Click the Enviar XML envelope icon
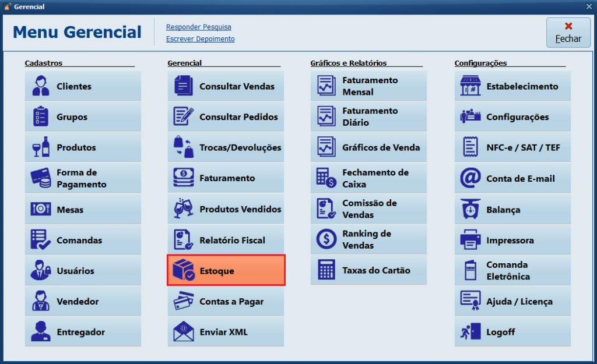The height and width of the screenshot is (364, 597). [184, 332]
